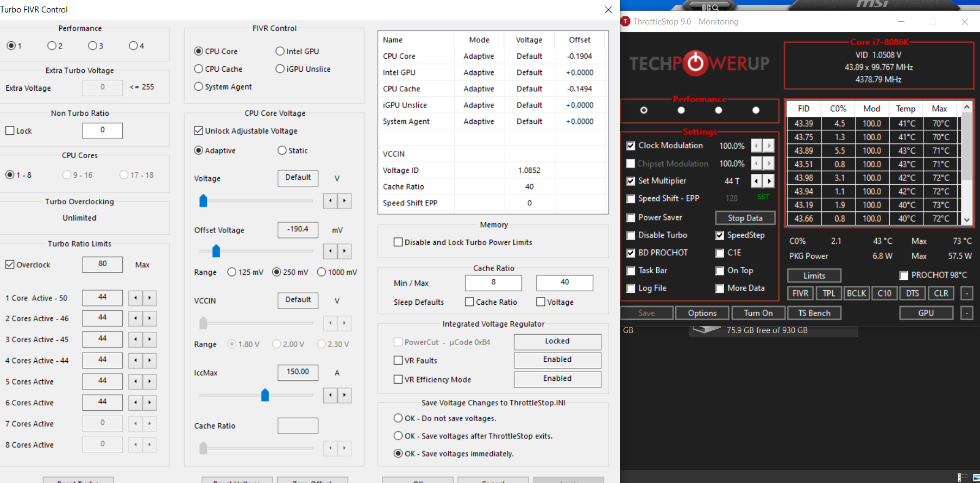Click the CLR button to reset
This screenshot has width=980, height=483.
coord(941,293)
